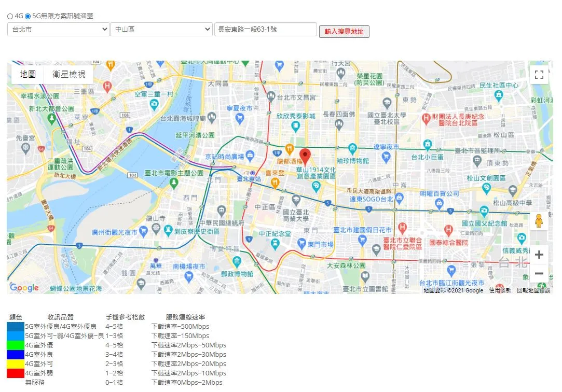The image size is (562, 392).
Task: Click the 袖珍博物館 museum marker
Action: click(x=352, y=148)
